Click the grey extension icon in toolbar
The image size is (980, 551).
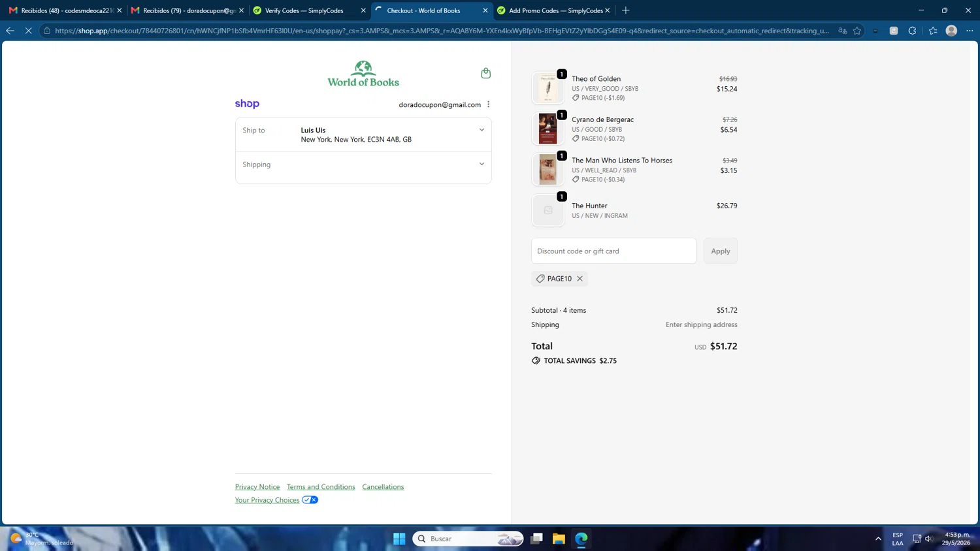tap(894, 31)
